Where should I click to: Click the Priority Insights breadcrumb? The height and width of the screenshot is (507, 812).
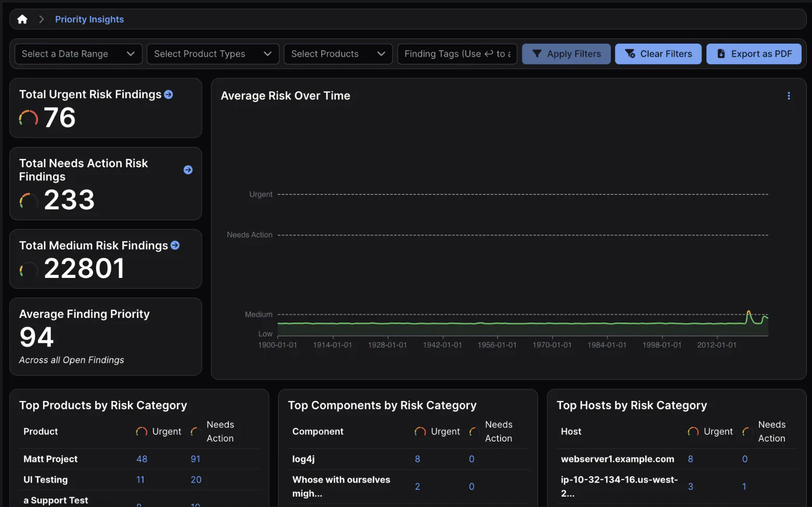click(x=89, y=19)
